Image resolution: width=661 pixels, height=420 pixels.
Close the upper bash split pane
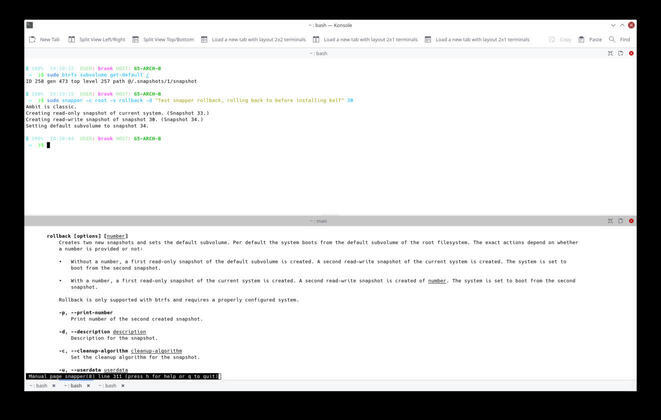[x=631, y=54]
